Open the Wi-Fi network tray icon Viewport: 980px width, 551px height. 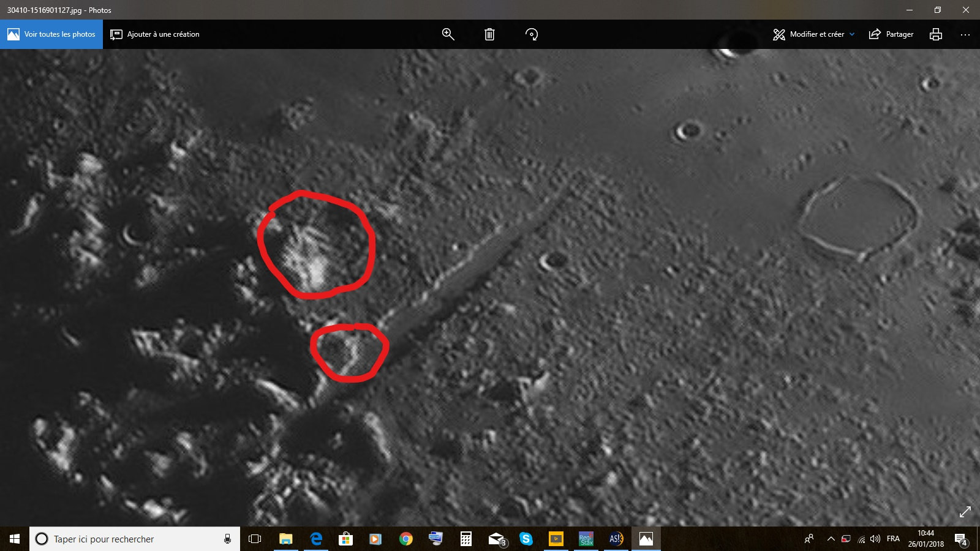(x=861, y=539)
